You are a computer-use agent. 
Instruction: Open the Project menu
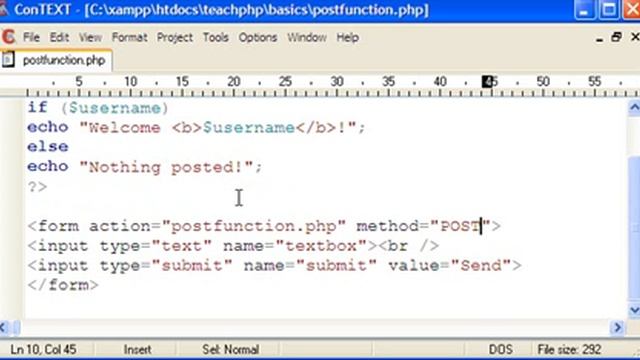175,38
